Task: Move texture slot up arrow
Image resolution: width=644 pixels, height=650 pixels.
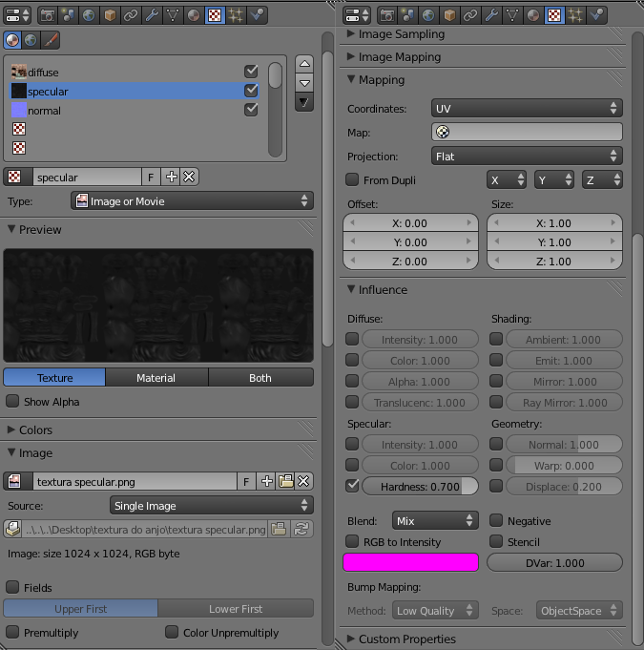Action: (304, 64)
